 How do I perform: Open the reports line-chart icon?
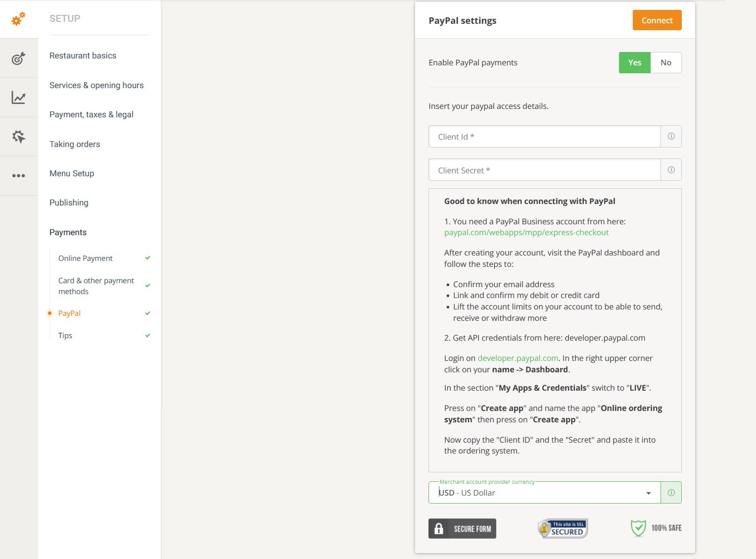click(x=18, y=97)
